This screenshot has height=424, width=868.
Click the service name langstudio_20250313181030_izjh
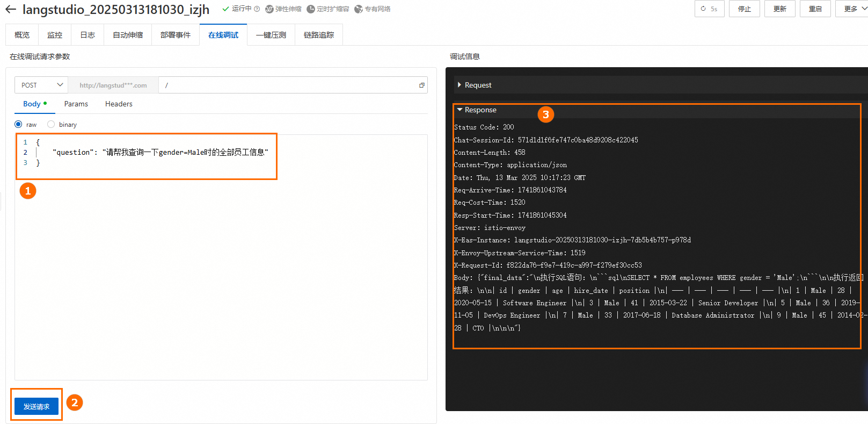(x=116, y=10)
